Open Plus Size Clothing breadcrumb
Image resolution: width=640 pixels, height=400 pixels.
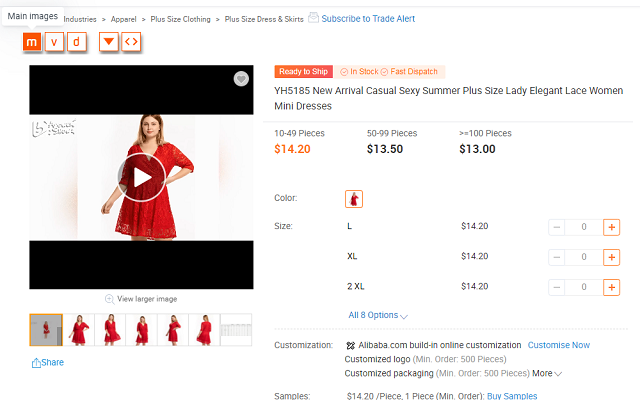click(182, 19)
